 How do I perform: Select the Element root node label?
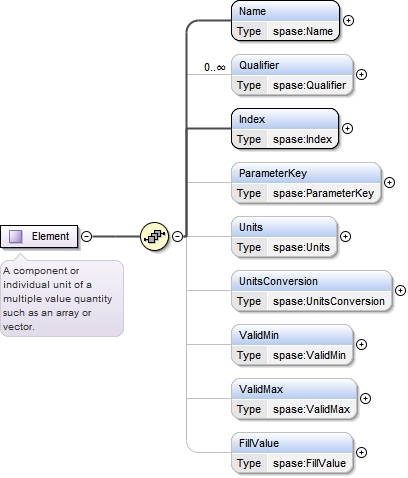(x=50, y=236)
